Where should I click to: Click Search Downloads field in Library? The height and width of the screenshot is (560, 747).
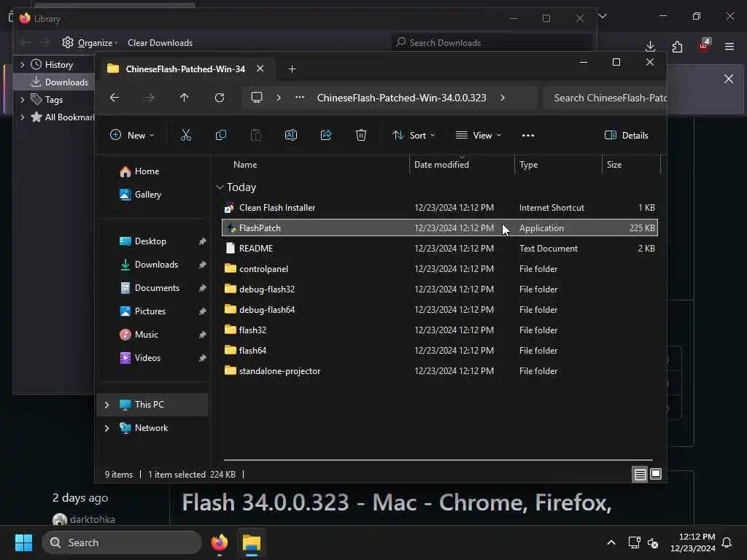tap(492, 42)
